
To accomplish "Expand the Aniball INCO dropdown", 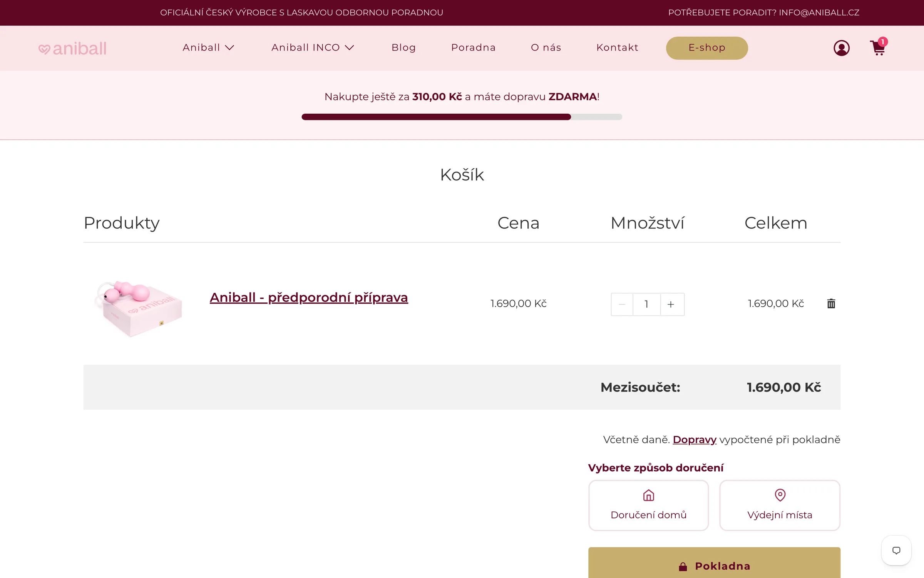I will tap(313, 47).
